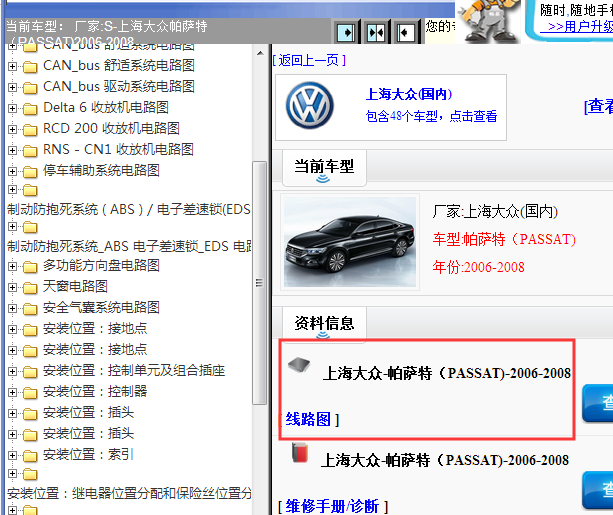The height and width of the screenshot is (515, 613).
Task: Expand CAN_bus 舒适系统电路图 node
Action: [x=12, y=66]
